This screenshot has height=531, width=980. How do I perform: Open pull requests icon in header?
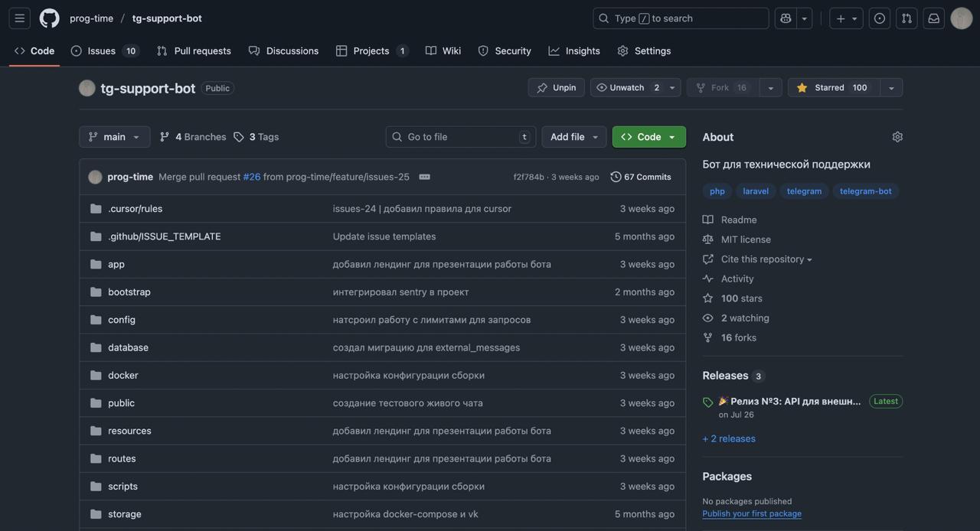point(906,18)
